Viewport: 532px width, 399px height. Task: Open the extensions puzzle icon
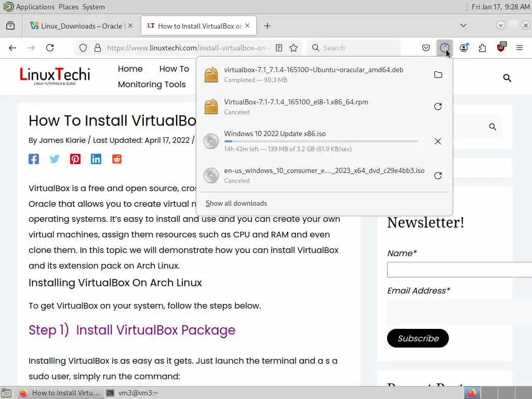point(482,48)
